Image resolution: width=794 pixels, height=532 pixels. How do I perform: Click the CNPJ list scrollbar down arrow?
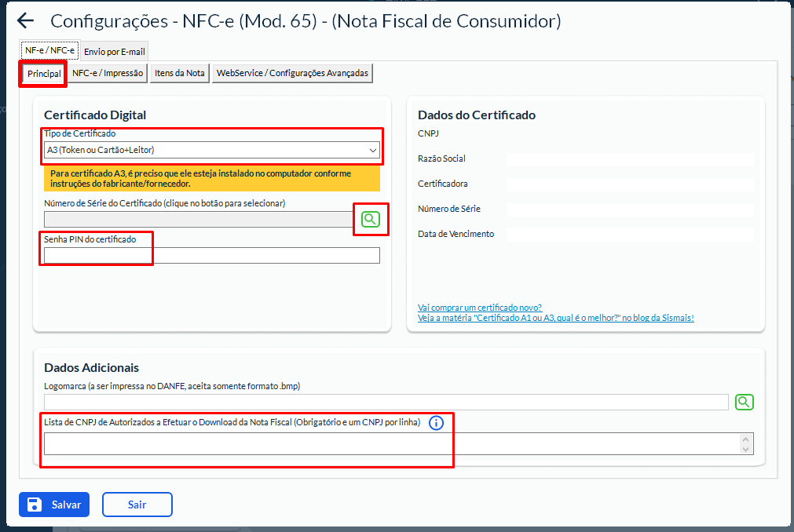[x=745, y=449]
